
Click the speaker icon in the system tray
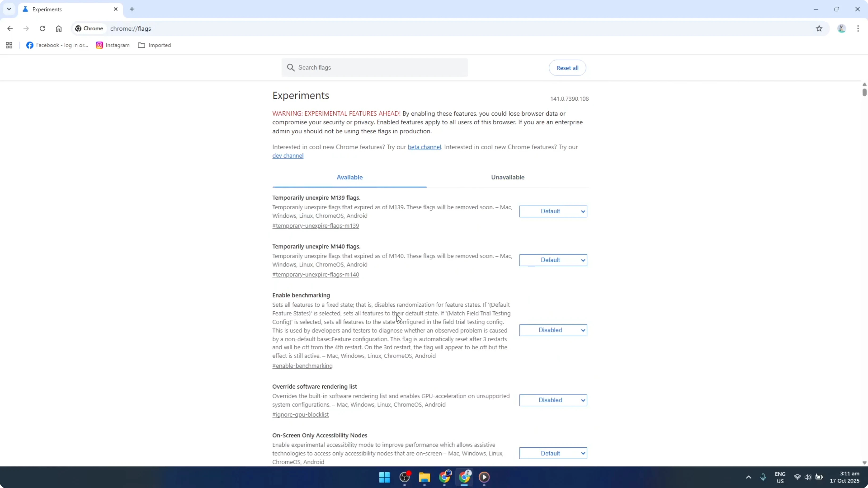(x=808, y=477)
